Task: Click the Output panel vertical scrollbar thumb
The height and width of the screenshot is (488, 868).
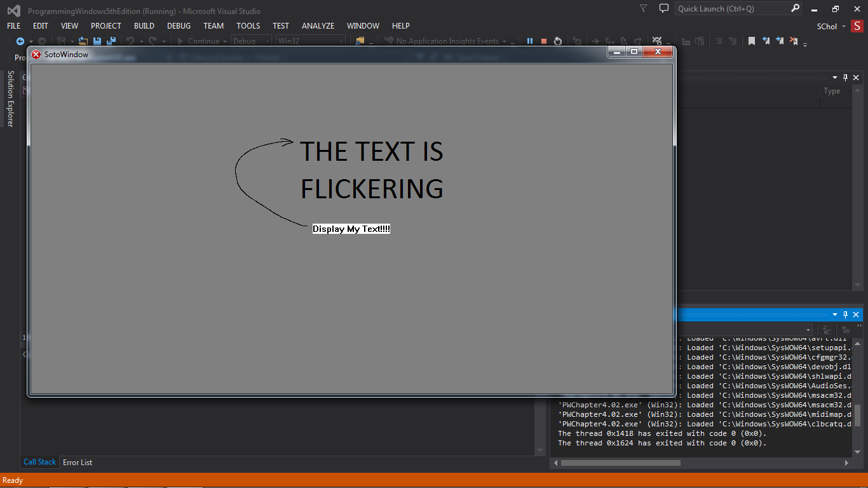Action: click(858, 415)
